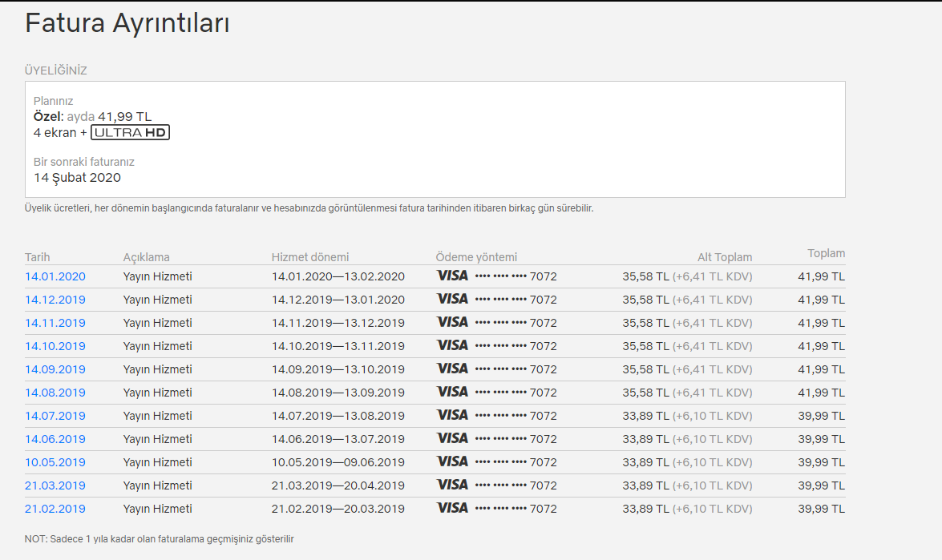Click the VISA logo in the 14.09.2019 row
The image size is (942, 560).
[452, 369]
